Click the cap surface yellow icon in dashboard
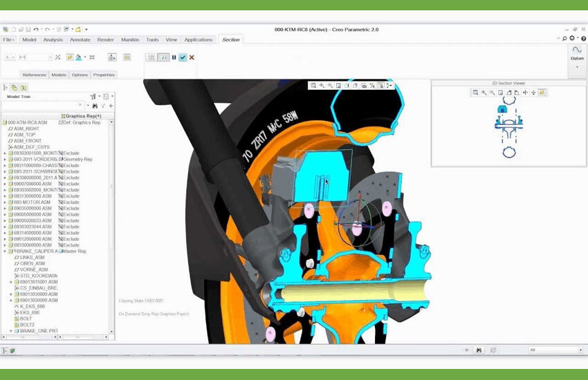 (70, 57)
